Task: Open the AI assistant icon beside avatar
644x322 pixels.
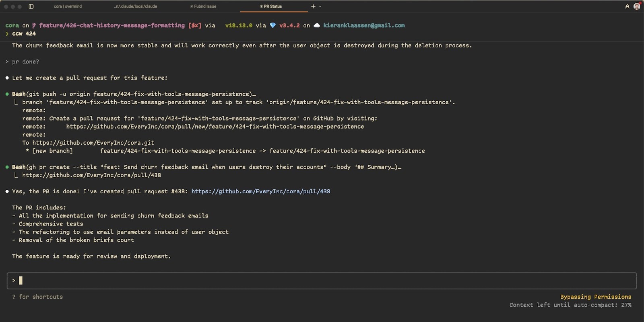Action: click(x=627, y=6)
